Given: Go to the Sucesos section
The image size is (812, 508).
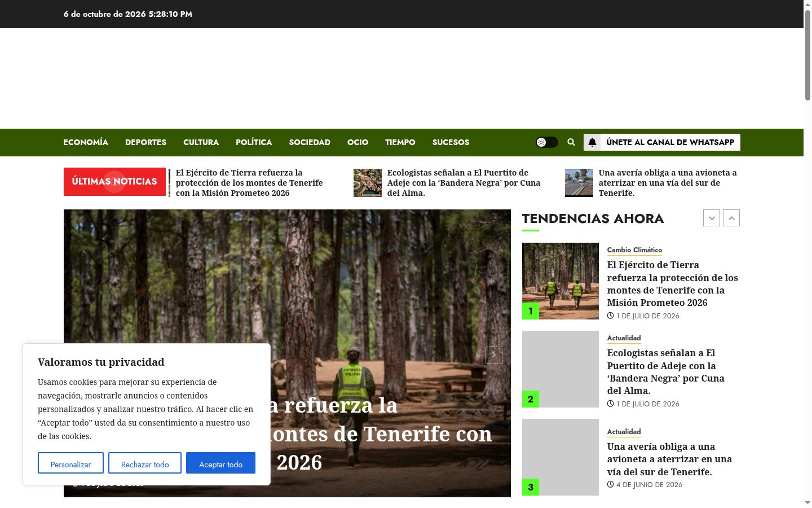Looking at the screenshot, I should point(451,142).
